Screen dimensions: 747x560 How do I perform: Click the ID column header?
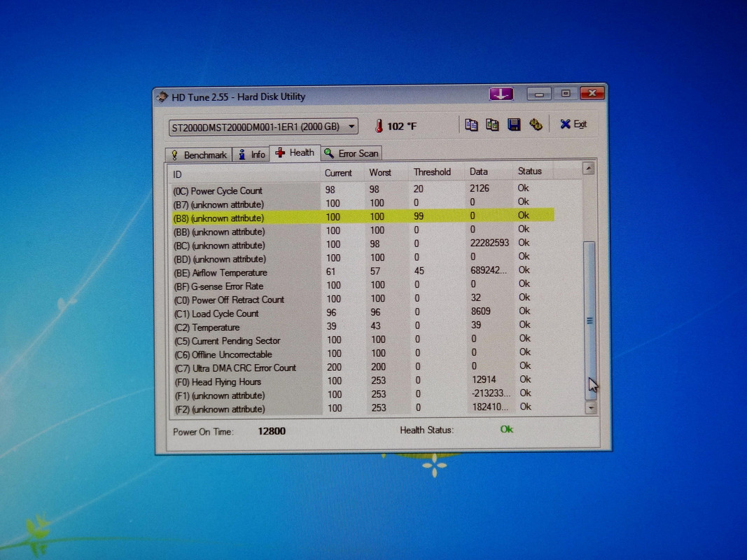pyautogui.click(x=244, y=174)
